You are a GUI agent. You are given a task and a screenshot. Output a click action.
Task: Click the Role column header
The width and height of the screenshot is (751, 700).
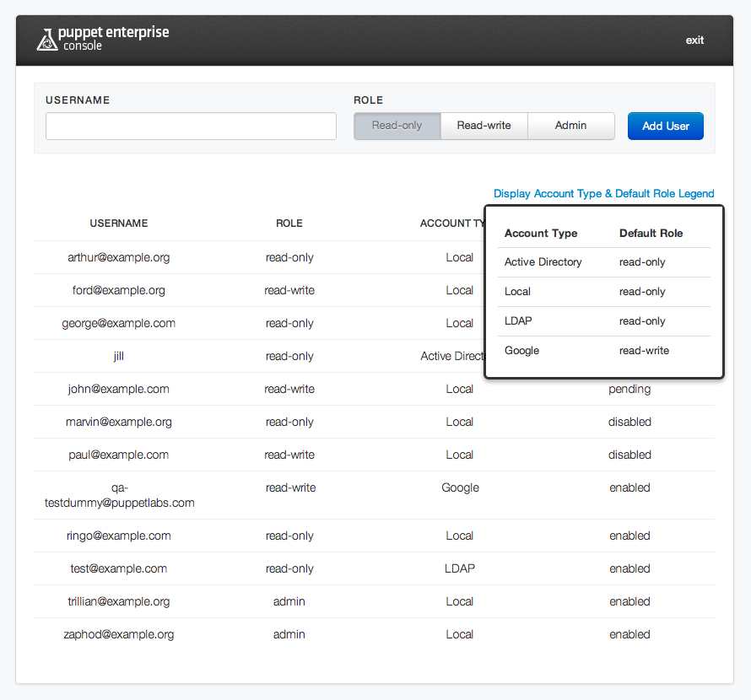pos(289,223)
